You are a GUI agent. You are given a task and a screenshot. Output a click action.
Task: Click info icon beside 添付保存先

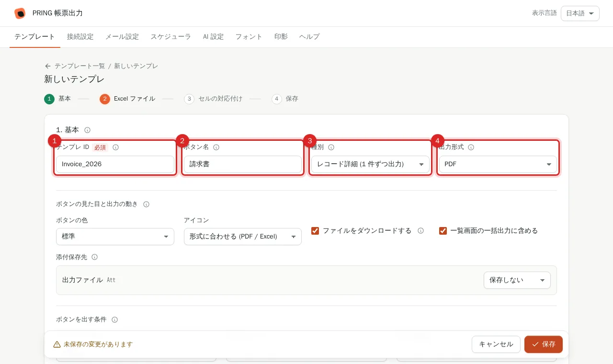coord(94,257)
